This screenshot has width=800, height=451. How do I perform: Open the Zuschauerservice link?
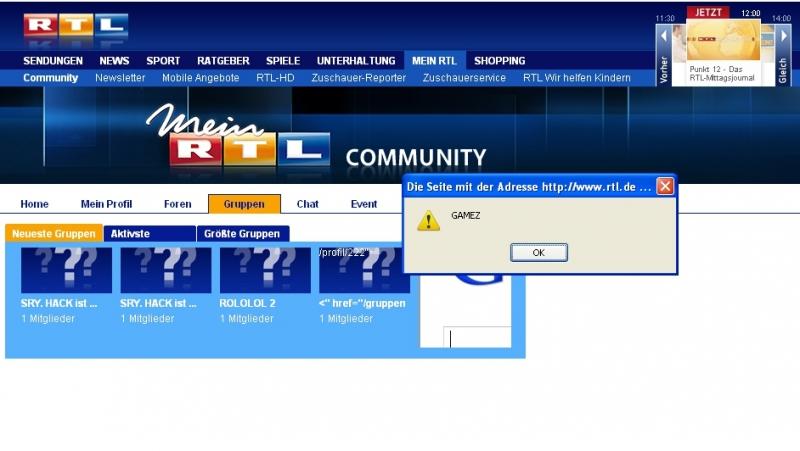click(x=464, y=78)
